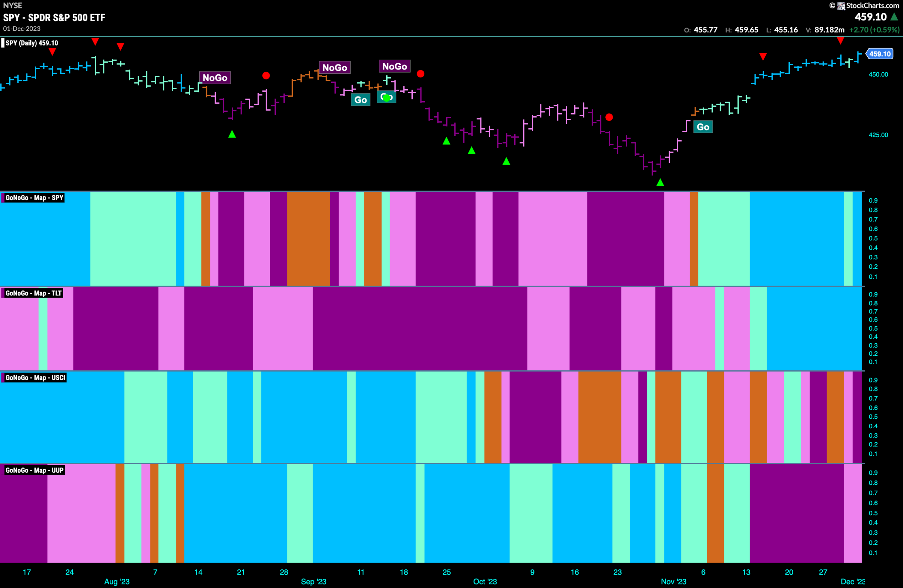Click the wide orange block in SPY map

point(308,239)
